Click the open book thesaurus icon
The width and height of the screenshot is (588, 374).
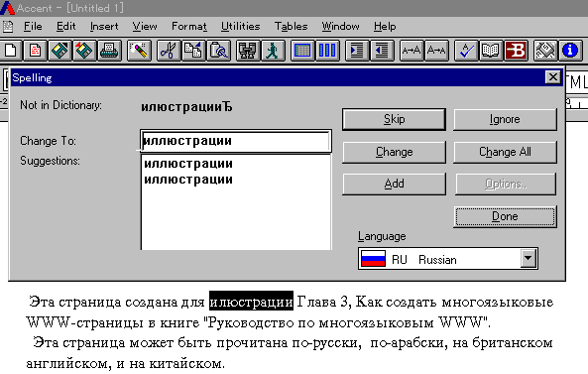(490, 51)
